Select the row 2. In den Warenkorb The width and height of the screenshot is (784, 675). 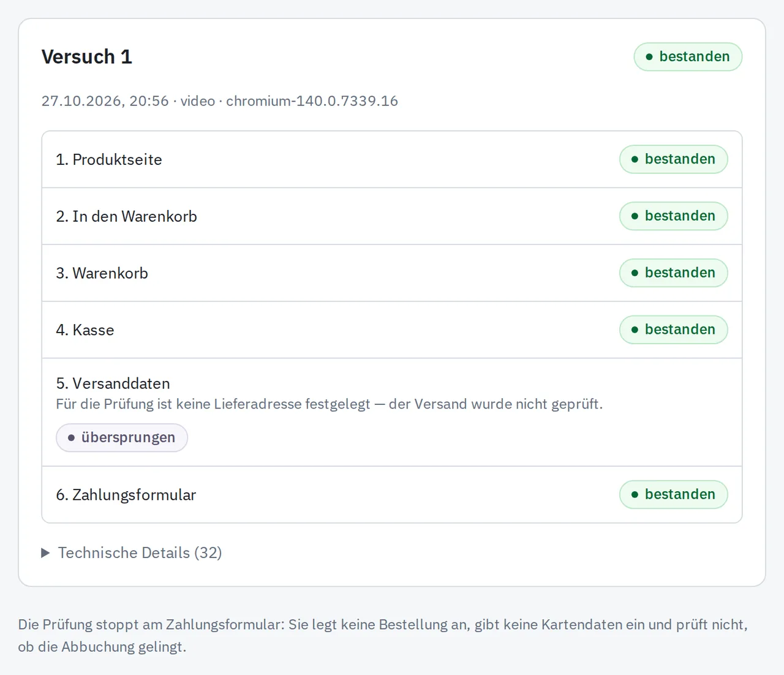pyautogui.click(x=392, y=216)
